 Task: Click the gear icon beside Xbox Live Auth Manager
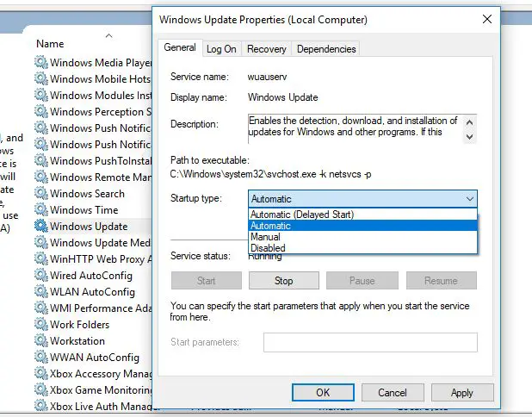click(41, 406)
